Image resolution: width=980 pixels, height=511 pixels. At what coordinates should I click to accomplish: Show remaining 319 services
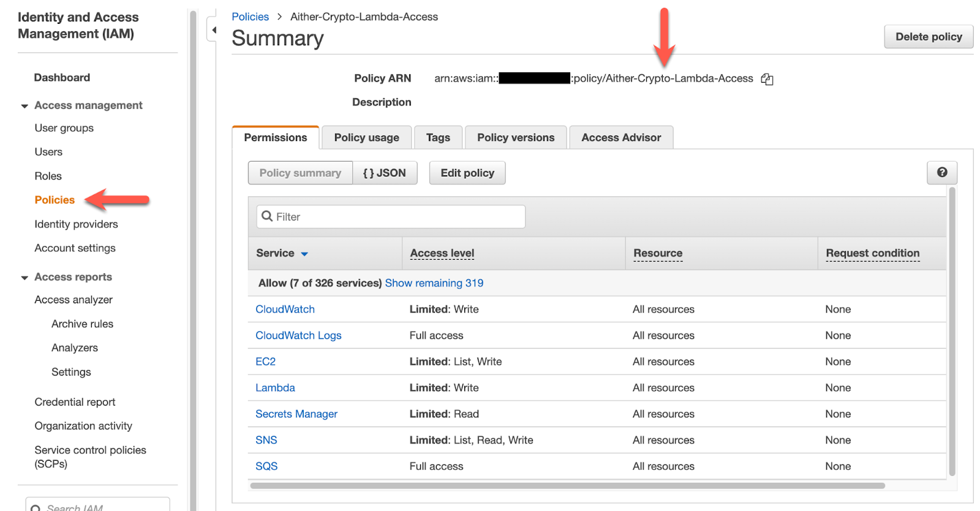click(x=434, y=283)
